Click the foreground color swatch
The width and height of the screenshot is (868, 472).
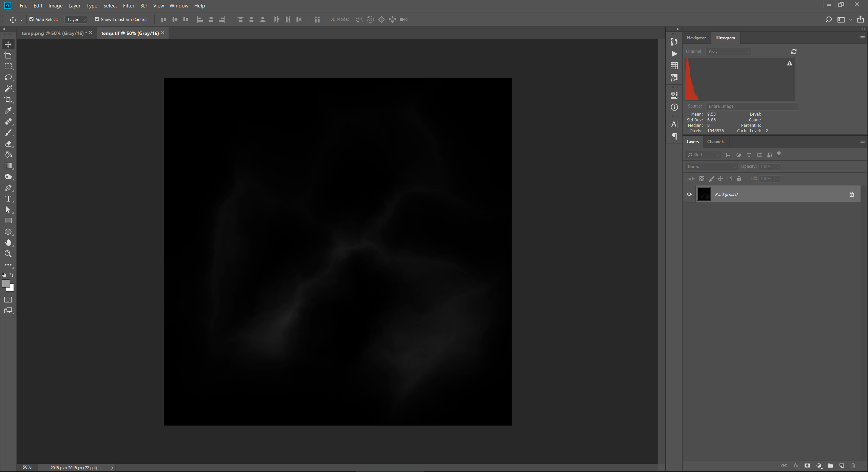6,284
